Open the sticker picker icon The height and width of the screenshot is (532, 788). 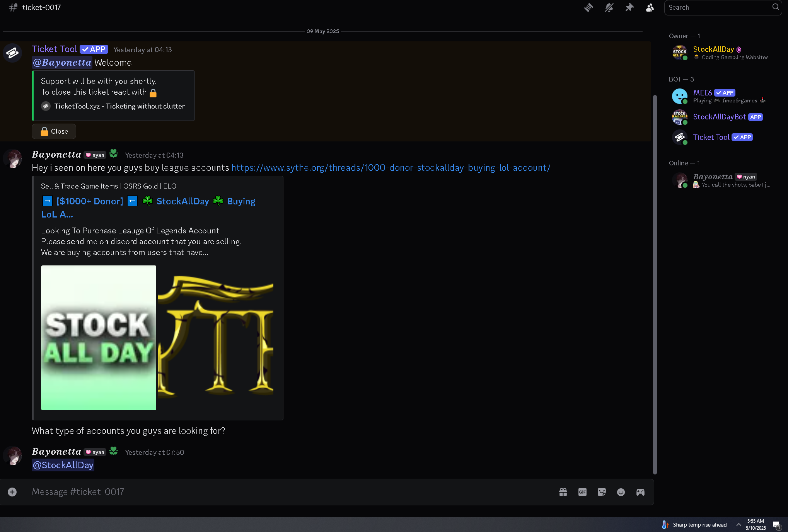click(x=602, y=492)
